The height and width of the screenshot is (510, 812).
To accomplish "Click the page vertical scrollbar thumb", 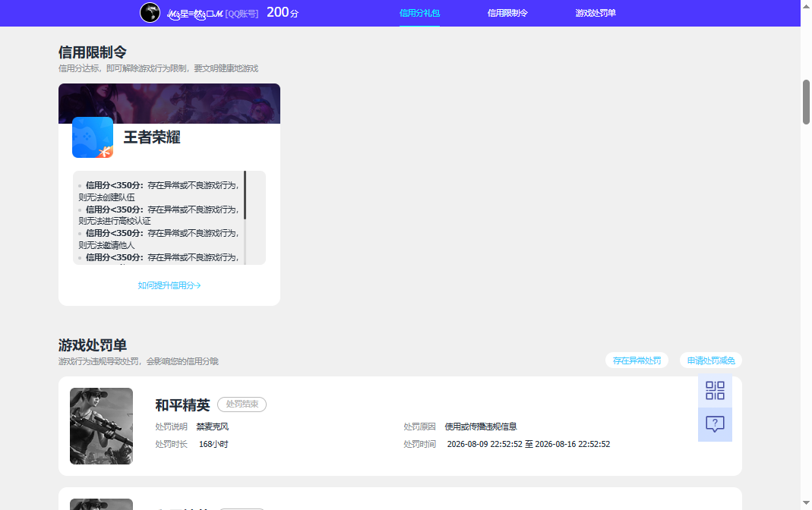I will pyautogui.click(x=807, y=102).
